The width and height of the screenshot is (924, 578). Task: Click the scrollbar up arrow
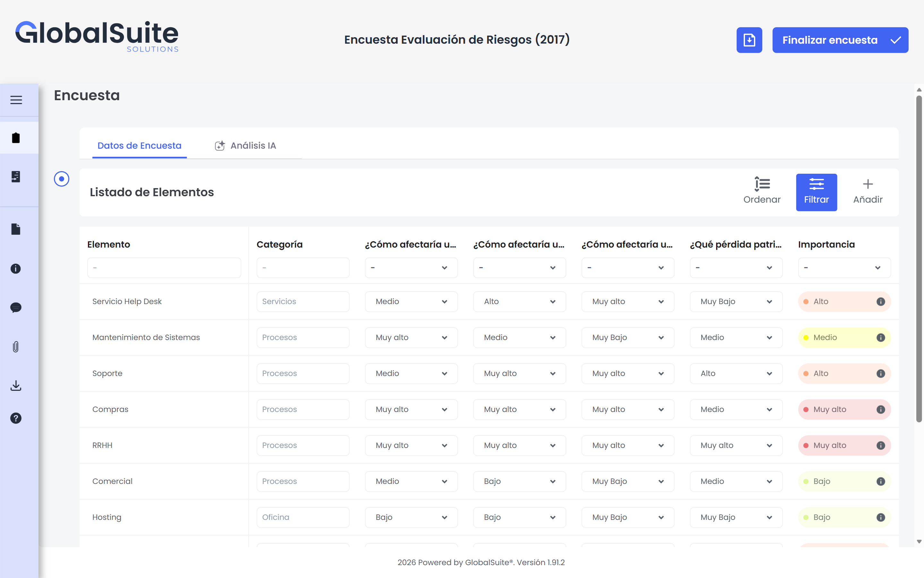(x=919, y=90)
